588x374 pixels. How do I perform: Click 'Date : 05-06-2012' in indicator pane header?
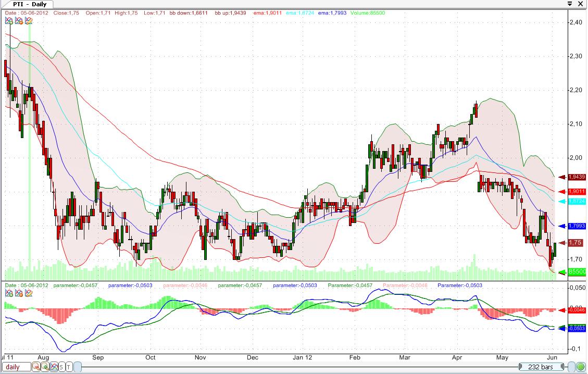pos(27,285)
